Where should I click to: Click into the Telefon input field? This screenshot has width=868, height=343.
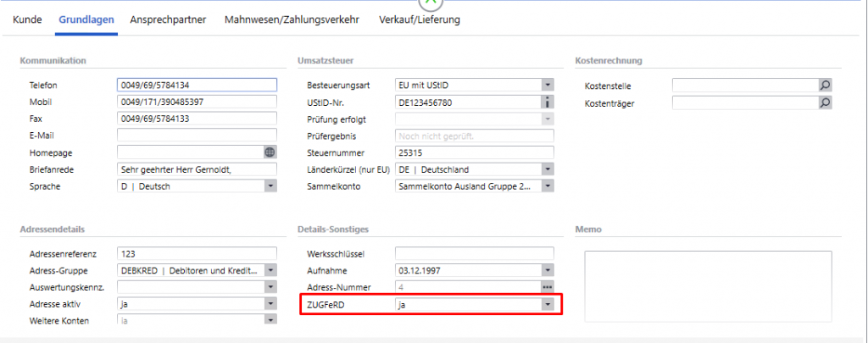[x=197, y=86]
